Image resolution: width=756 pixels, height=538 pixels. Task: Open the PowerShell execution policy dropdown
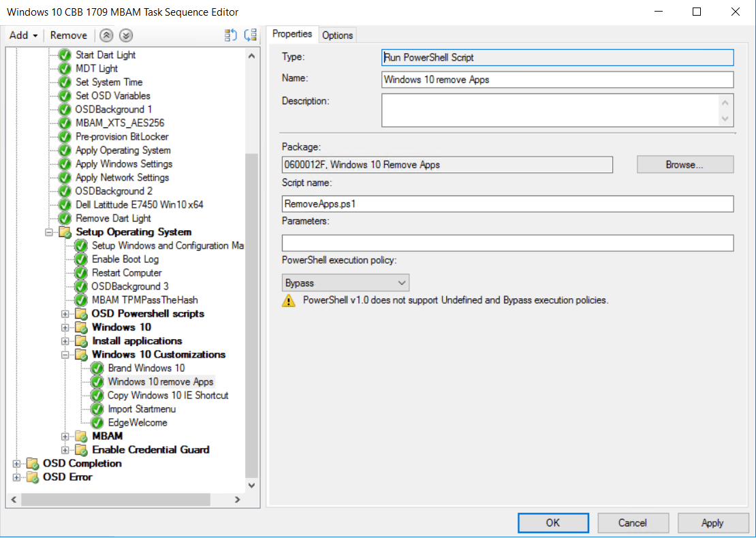pos(402,282)
